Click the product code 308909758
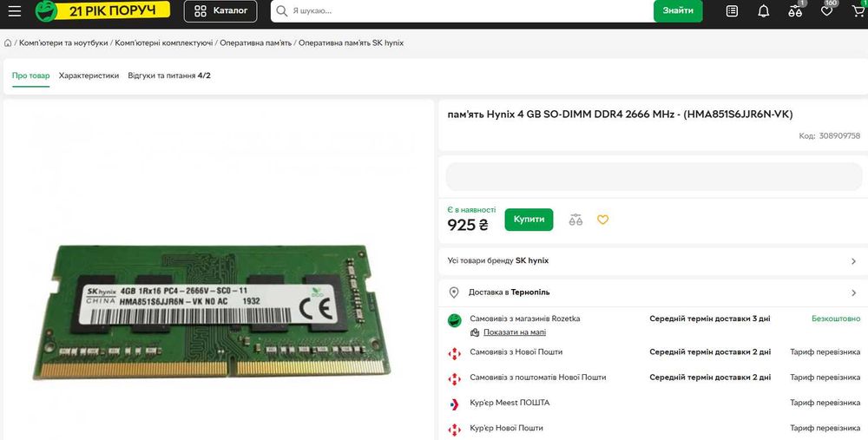868x440 pixels. (839, 135)
